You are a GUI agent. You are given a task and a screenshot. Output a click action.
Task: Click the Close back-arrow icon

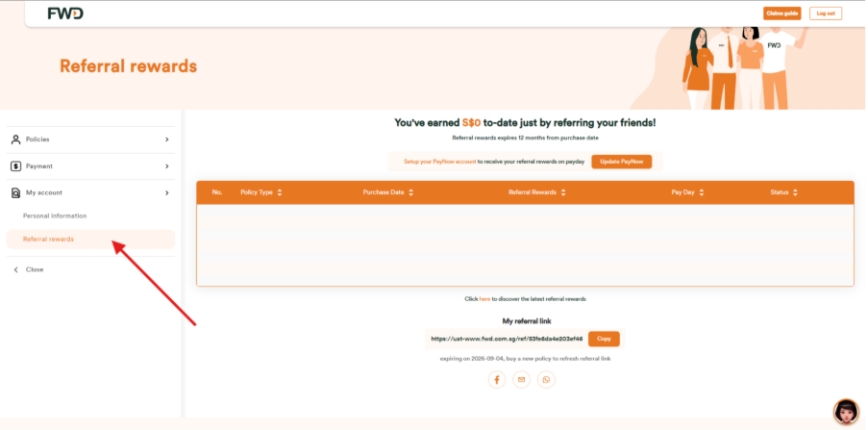click(15, 270)
